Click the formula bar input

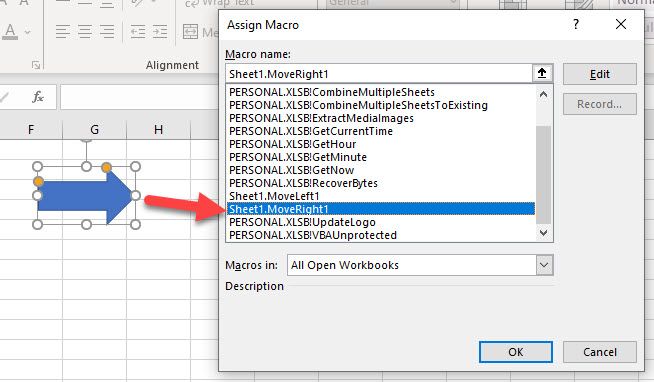point(139,97)
